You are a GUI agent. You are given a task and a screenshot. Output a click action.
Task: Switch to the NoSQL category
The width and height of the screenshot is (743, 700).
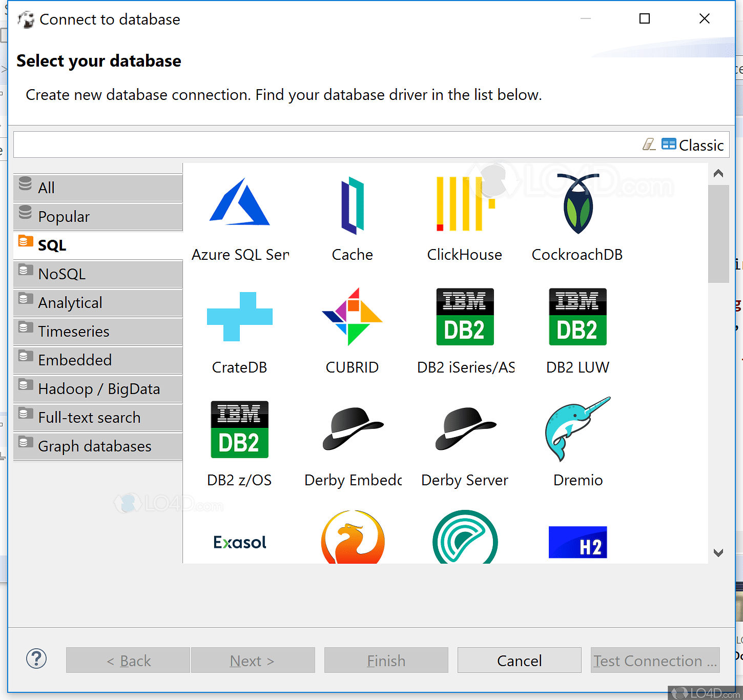(x=98, y=274)
